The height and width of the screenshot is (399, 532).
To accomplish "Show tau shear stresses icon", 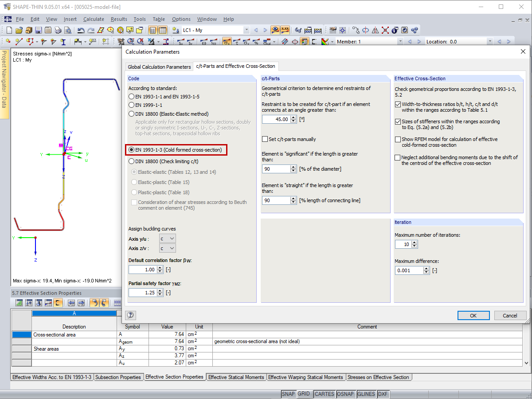I will [x=237, y=42].
